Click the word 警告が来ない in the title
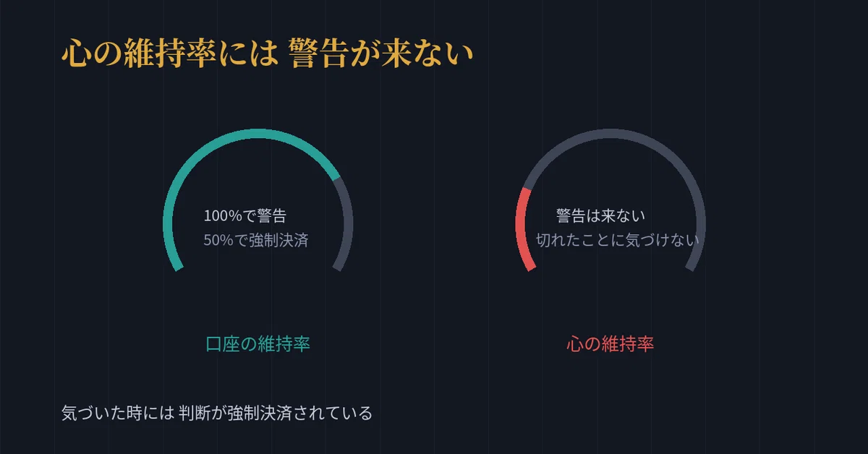The image size is (868, 454). [381, 53]
